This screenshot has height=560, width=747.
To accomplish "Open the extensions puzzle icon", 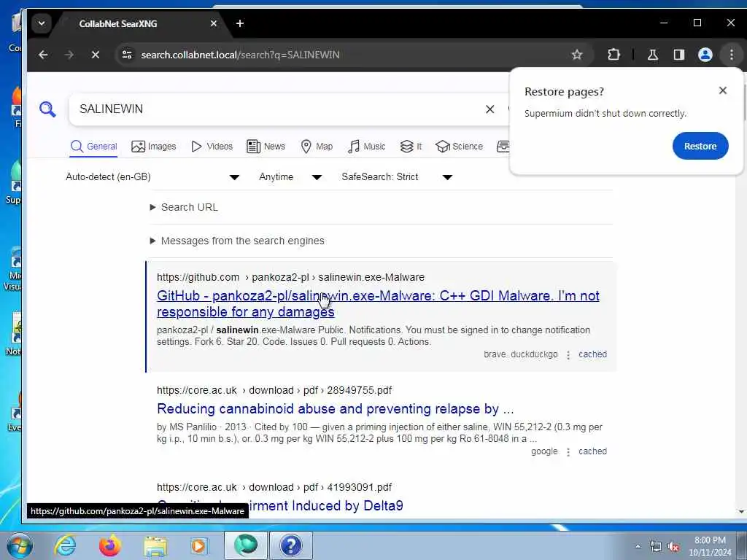I will (x=614, y=55).
